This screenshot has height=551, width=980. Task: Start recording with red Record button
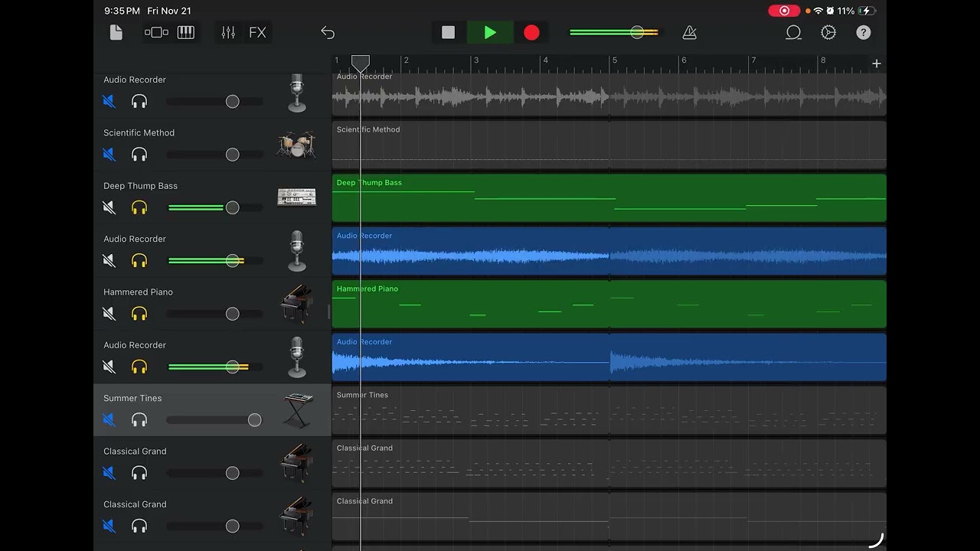(531, 32)
